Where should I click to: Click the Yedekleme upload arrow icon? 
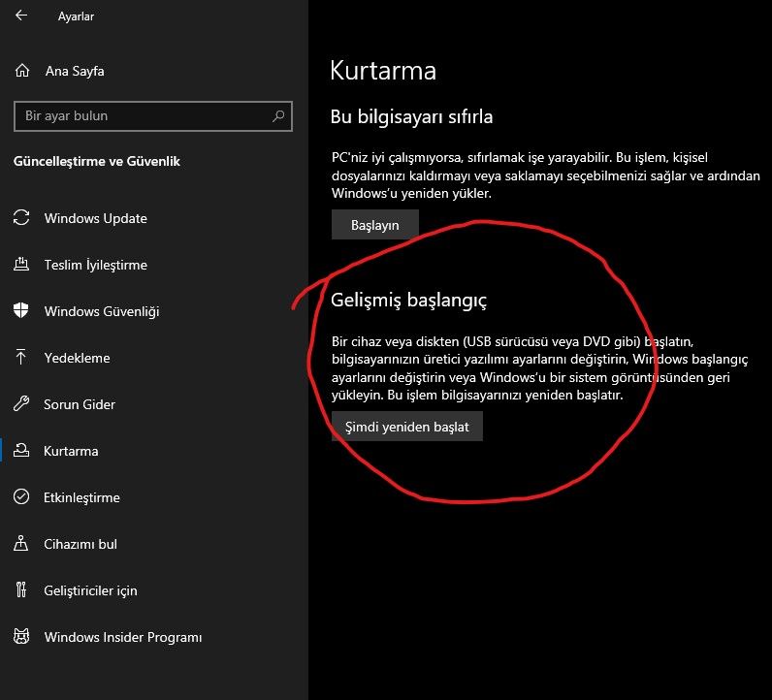coord(21,357)
